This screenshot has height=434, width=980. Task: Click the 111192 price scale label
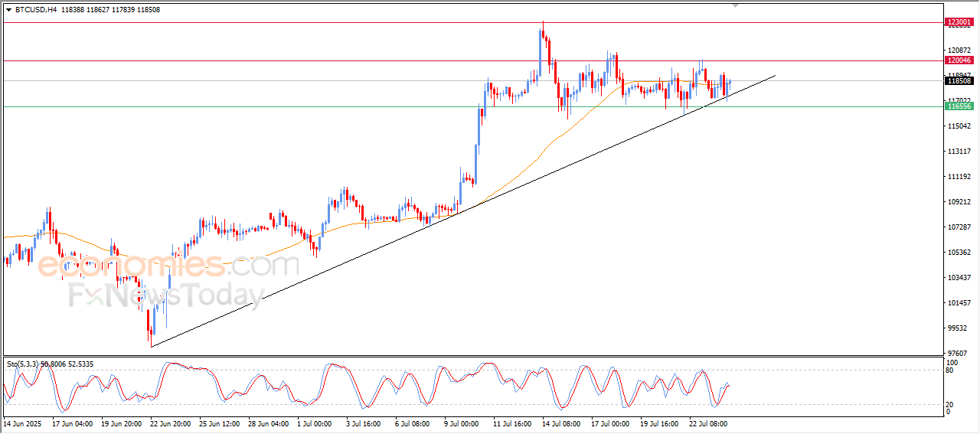point(959,177)
